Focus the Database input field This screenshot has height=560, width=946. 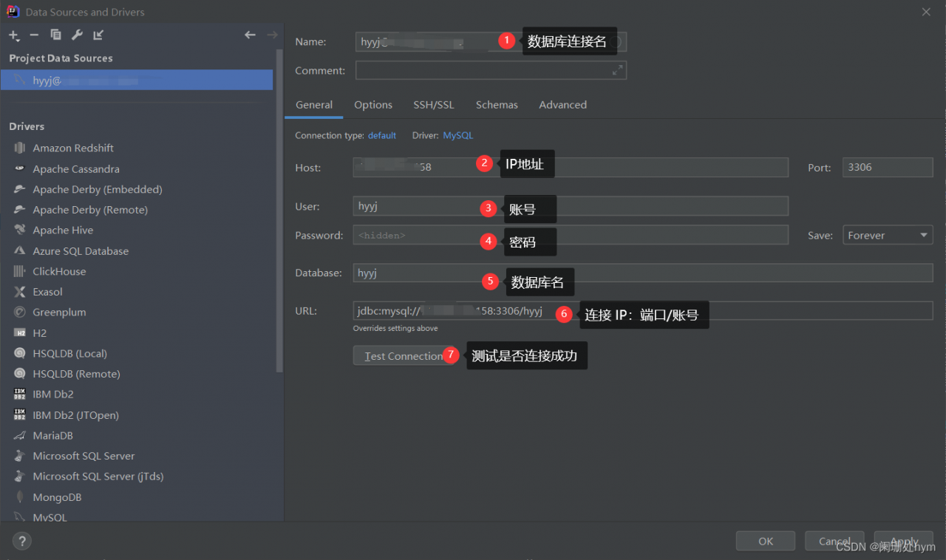643,273
